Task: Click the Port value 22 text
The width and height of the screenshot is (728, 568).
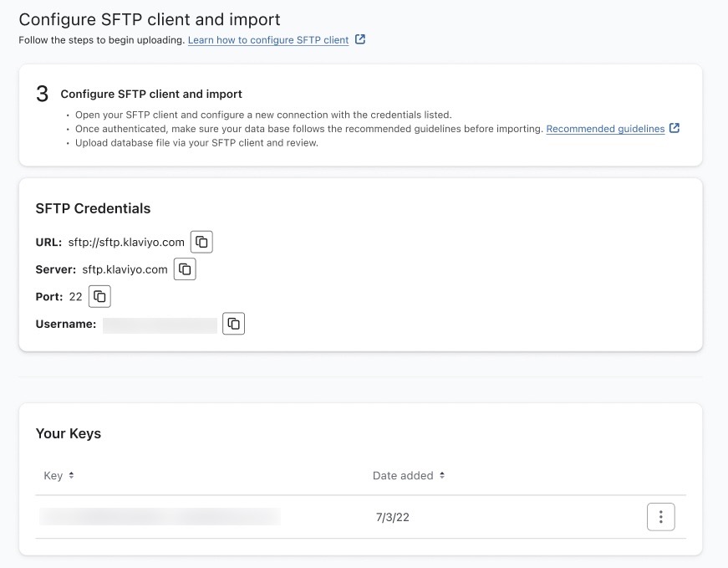Action: pos(75,297)
